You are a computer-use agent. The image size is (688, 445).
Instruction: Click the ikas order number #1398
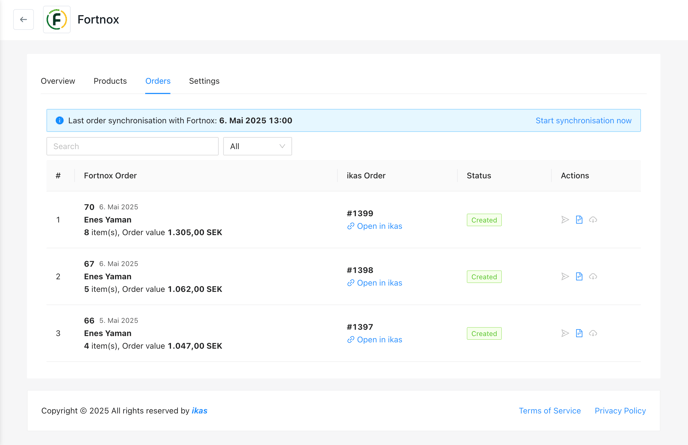click(360, 270)
